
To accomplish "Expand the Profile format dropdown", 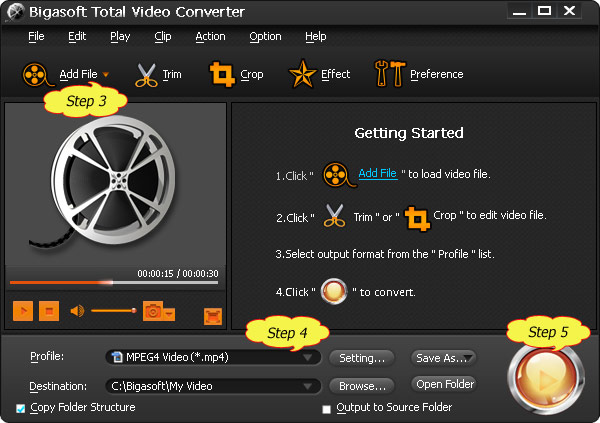I will click(307, 358).
